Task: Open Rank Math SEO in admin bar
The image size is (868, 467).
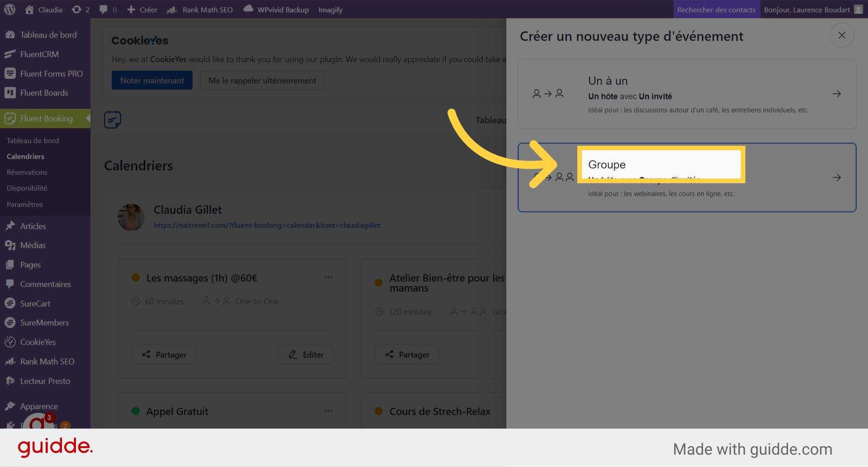Action: pos(200,10)
